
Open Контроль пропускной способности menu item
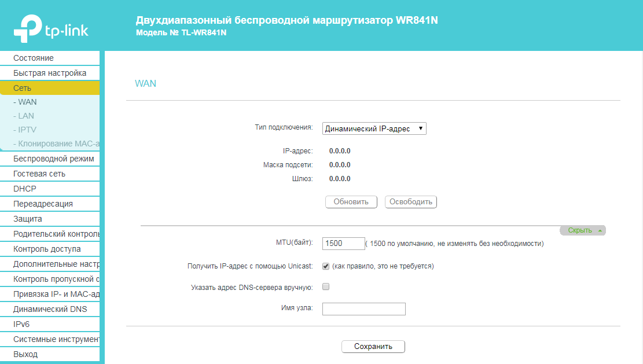click(50, 279)
